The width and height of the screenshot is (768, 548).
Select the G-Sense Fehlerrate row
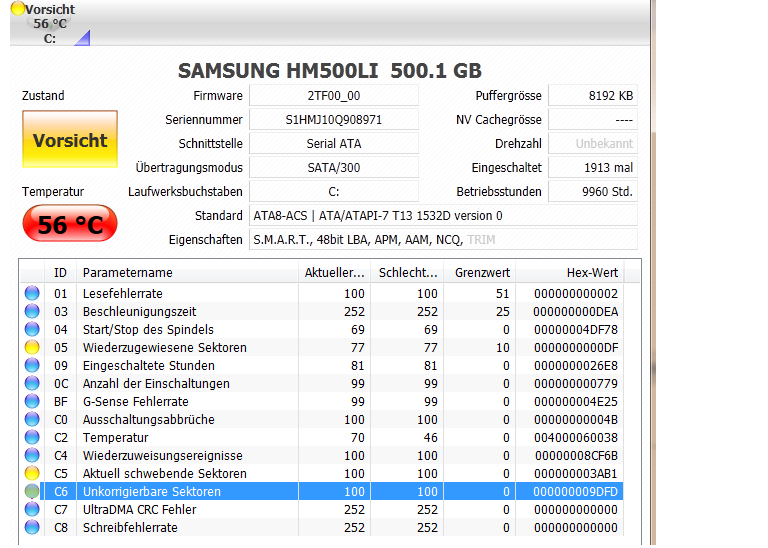pos(322,401)
